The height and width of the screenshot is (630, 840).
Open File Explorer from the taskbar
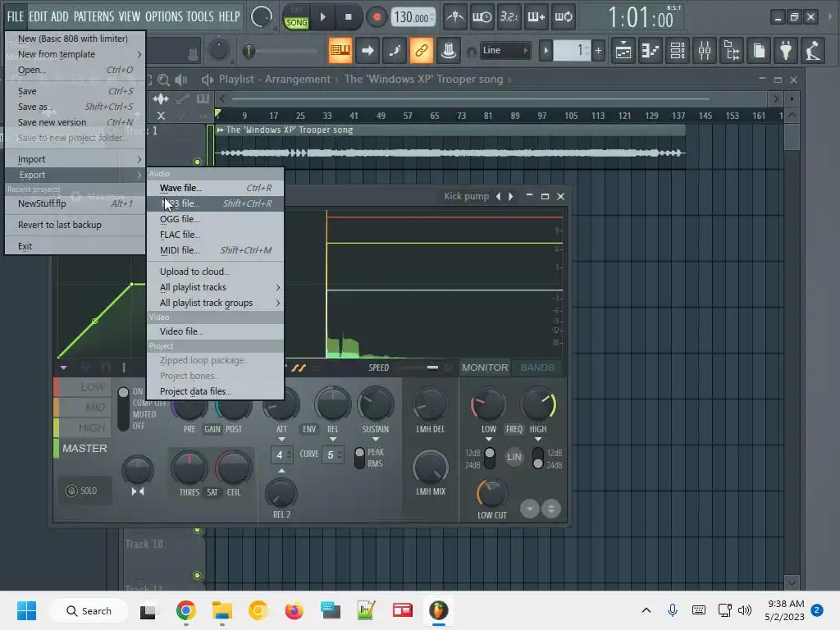coord(221,610)
